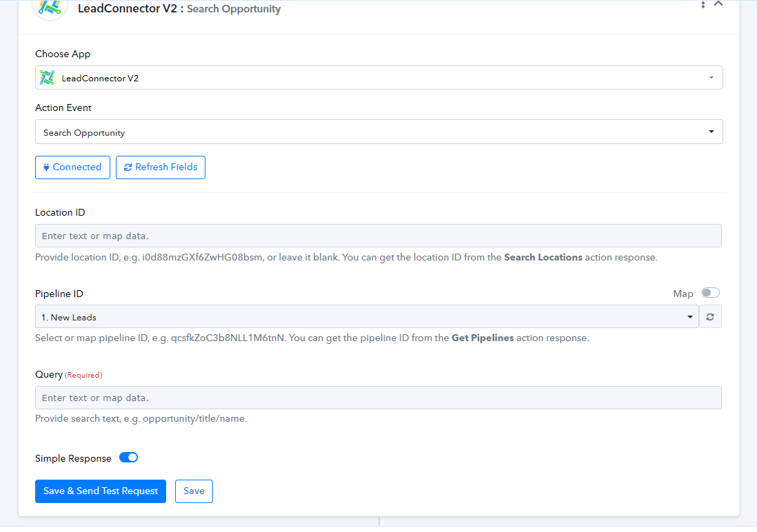Click the LeadConnector V2 logo in the header

(x=50, y=7)
